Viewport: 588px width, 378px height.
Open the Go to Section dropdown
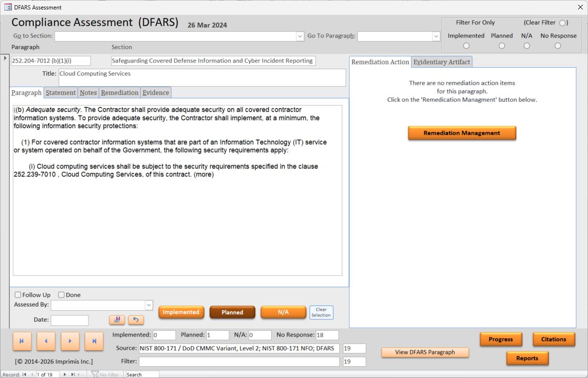point(300,36)
